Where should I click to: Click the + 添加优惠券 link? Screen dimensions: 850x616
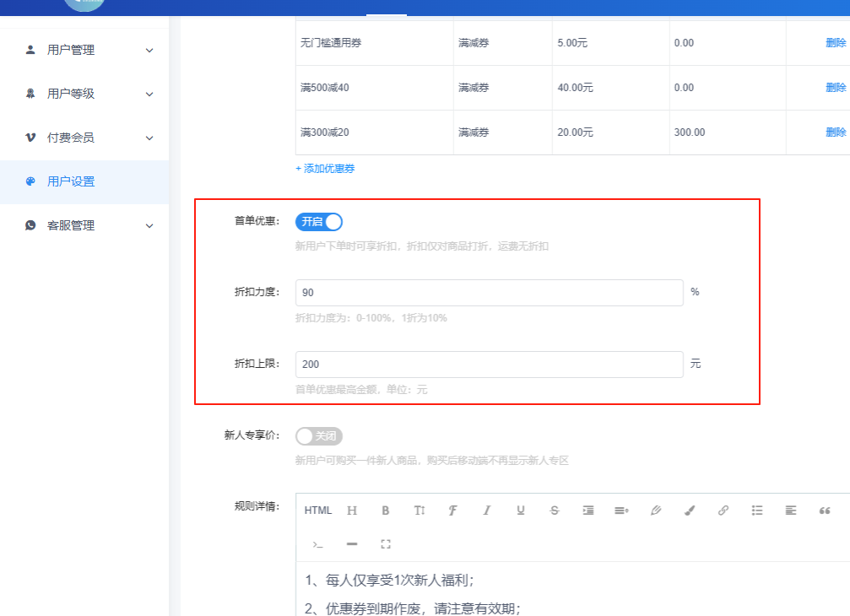tap(325, 169)
